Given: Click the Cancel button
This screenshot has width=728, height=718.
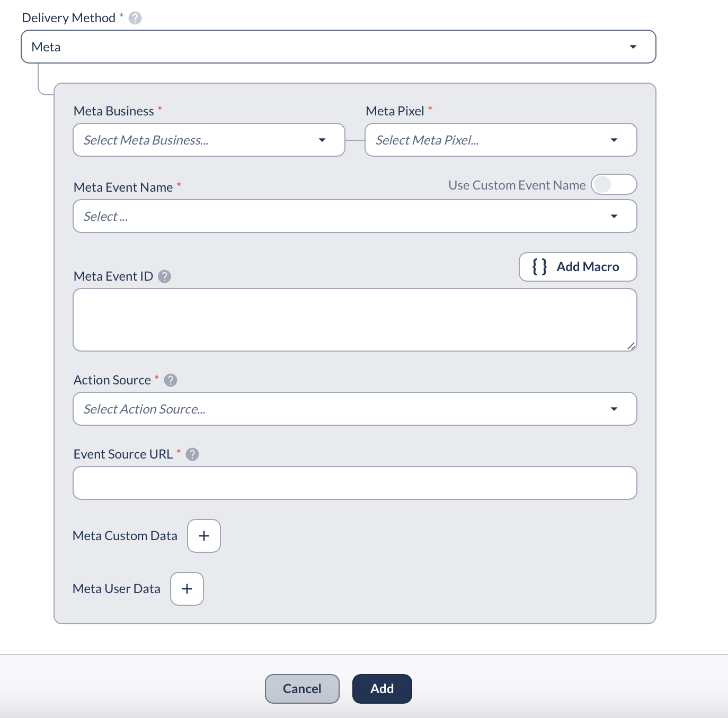Looking at the screenshot, I should click(x=302, y=689).
